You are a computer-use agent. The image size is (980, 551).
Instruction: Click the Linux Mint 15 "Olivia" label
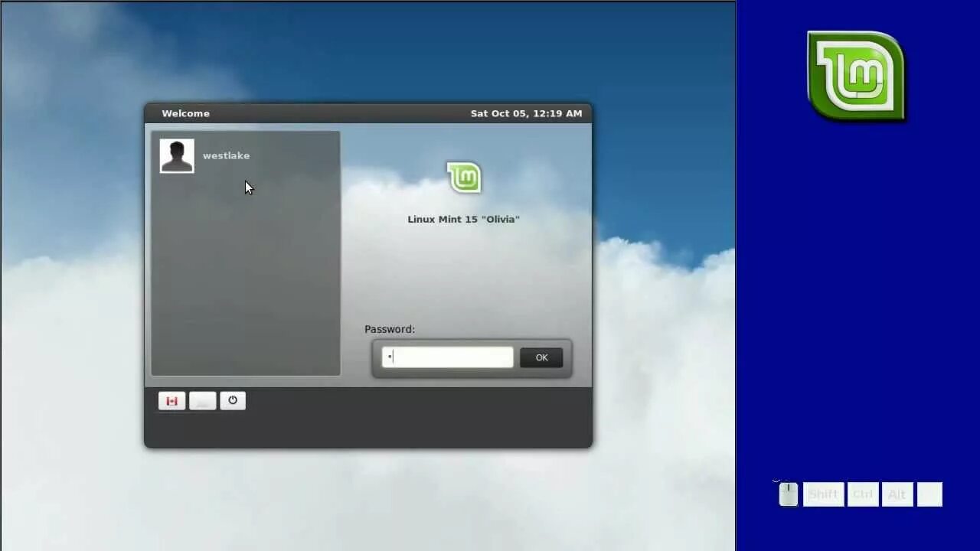click(x=463, y=219)
